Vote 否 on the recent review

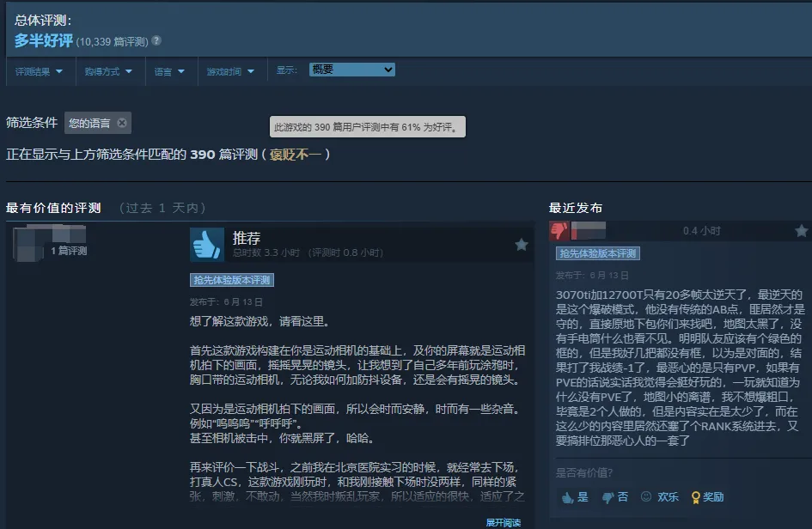coord(615,497)
